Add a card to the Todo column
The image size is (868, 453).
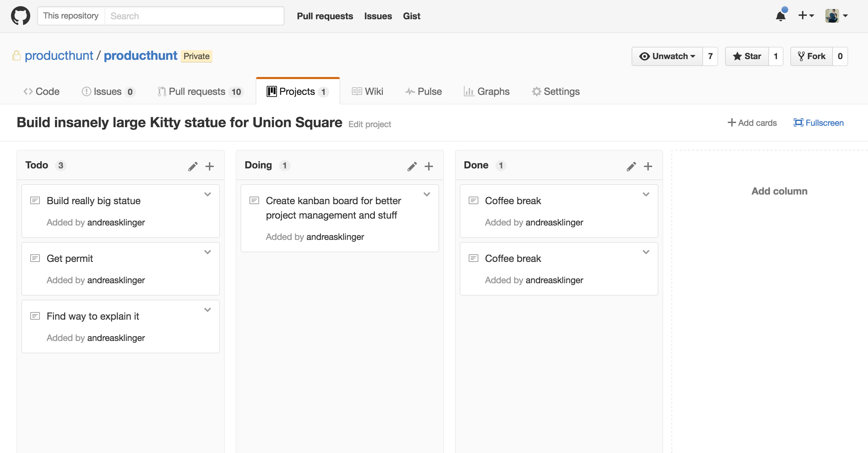(209, 166)
